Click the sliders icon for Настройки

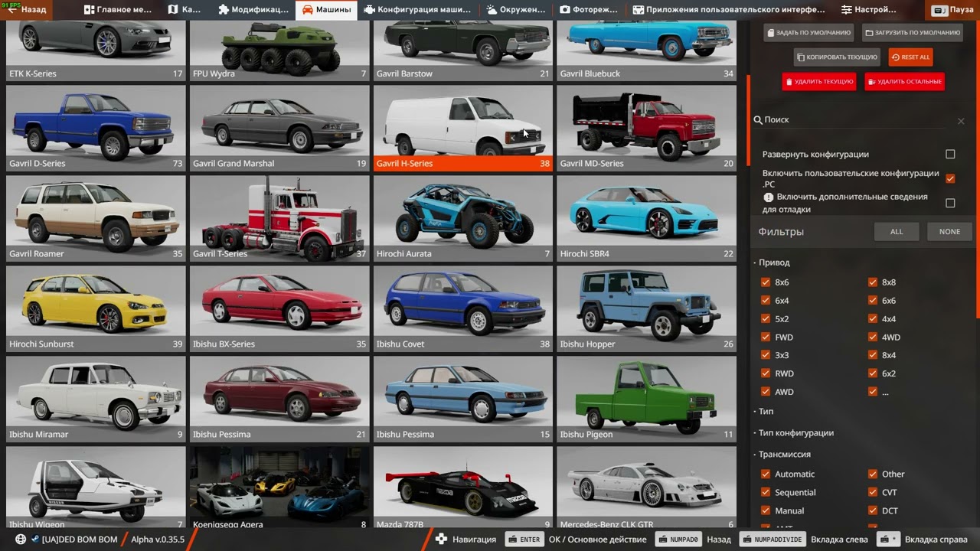[x=846, y=10]
